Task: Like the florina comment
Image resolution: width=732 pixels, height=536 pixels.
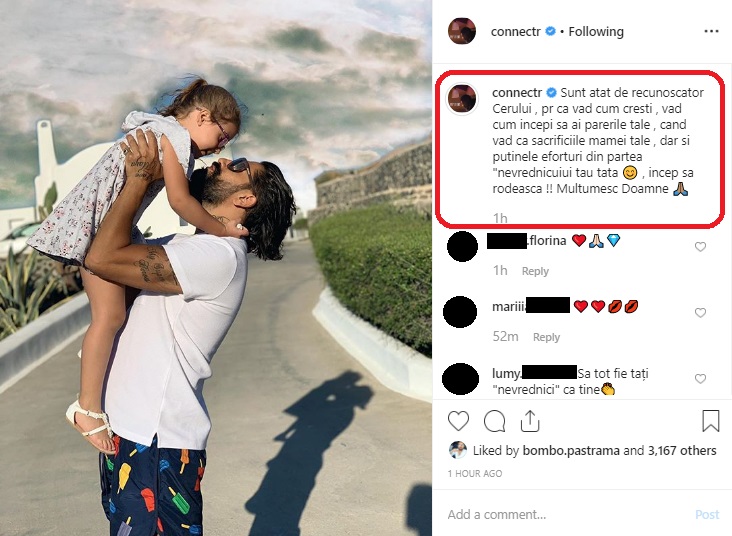Action: [x=700, y=247]
